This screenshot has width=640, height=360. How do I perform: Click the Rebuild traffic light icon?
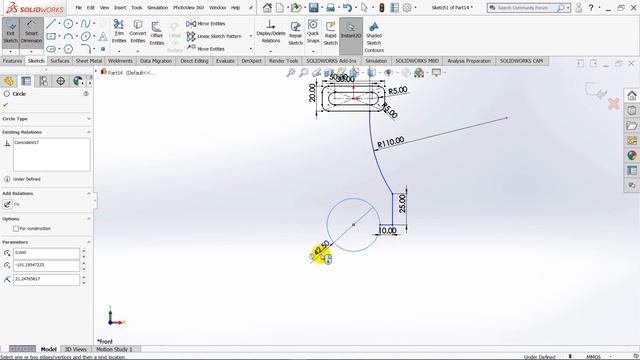382,7
